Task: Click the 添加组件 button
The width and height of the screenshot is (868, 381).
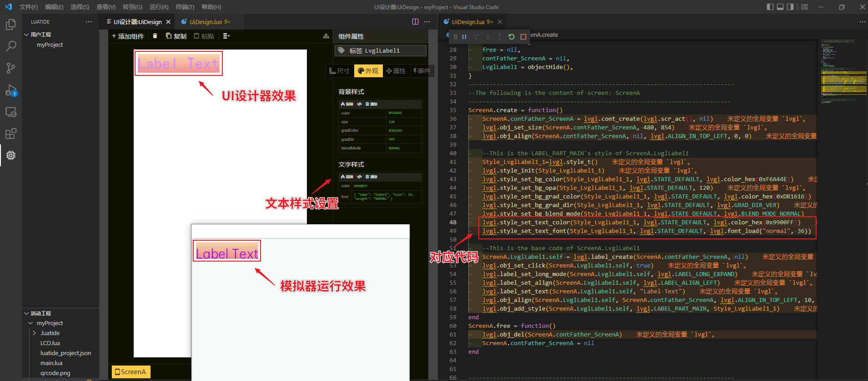Action: click(128, 36)
